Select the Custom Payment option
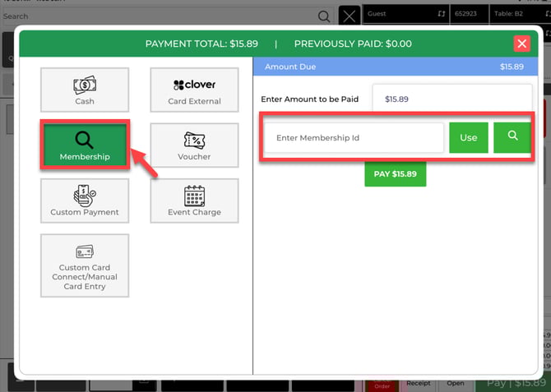The height and width of the screenshot is (392, 551). [85, 201]
